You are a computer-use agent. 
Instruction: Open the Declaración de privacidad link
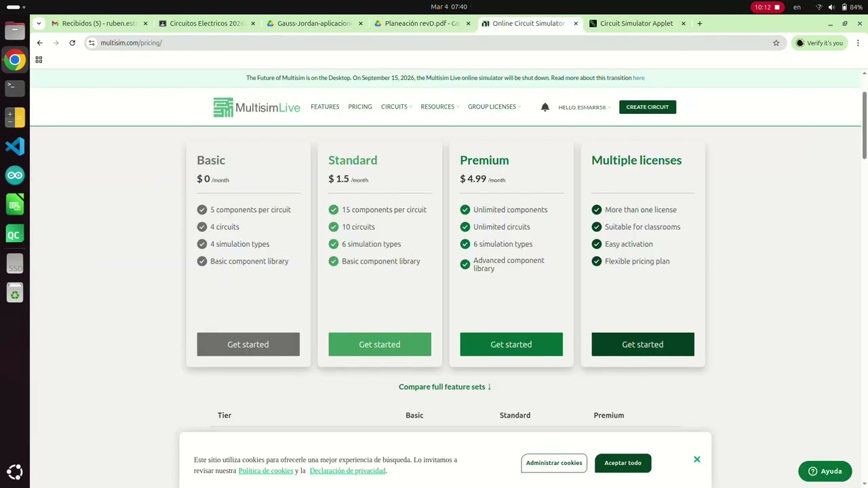pyautogui.click(x=348, y=470)
